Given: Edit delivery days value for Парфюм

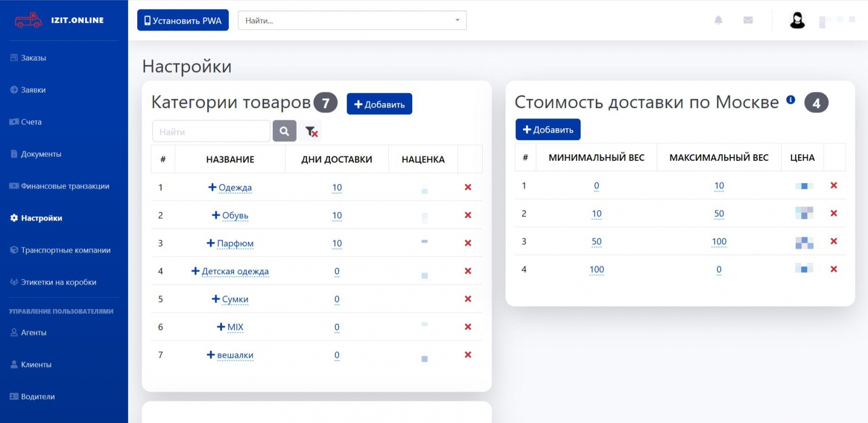Looking at the screenshot, I should click(x=337, y=243).
